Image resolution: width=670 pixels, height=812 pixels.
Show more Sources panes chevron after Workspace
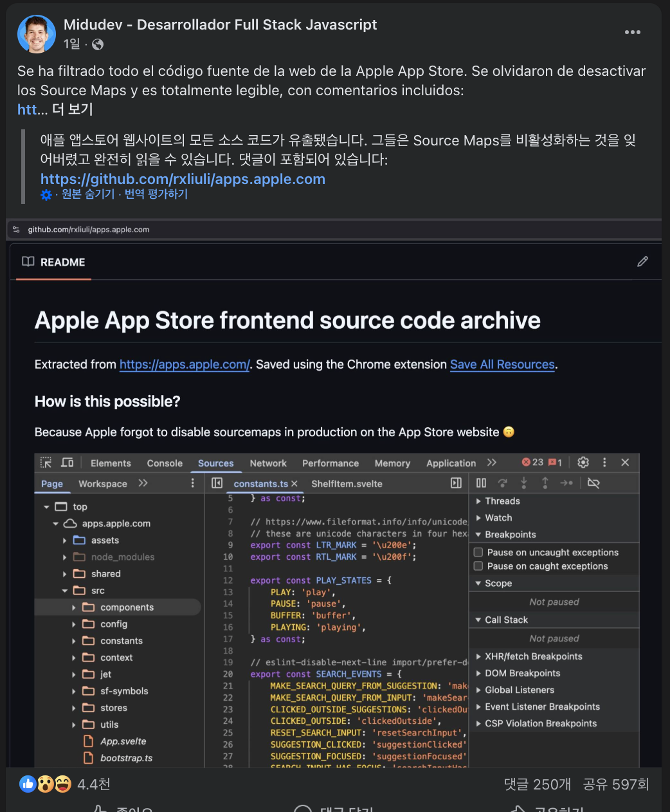(143, 483)
